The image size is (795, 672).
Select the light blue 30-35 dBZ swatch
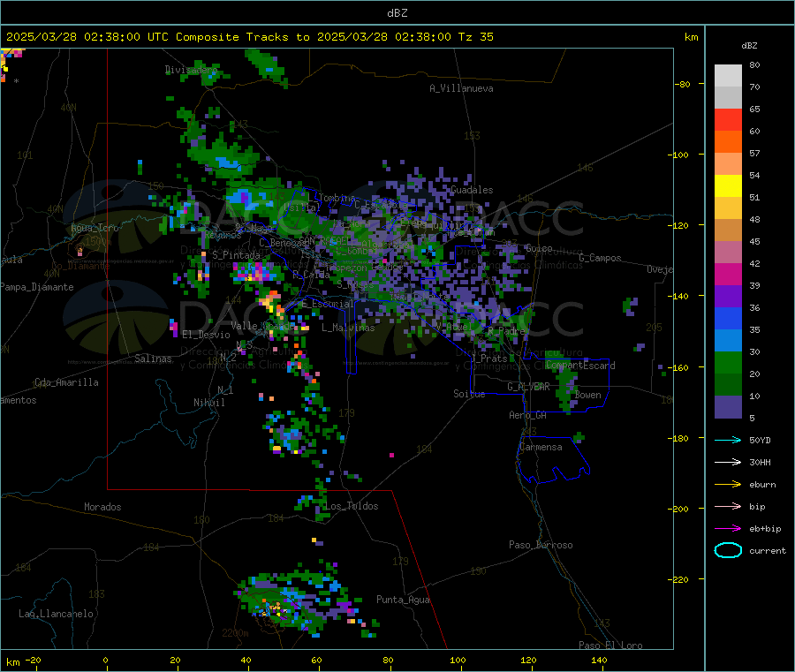coord(728,341)
